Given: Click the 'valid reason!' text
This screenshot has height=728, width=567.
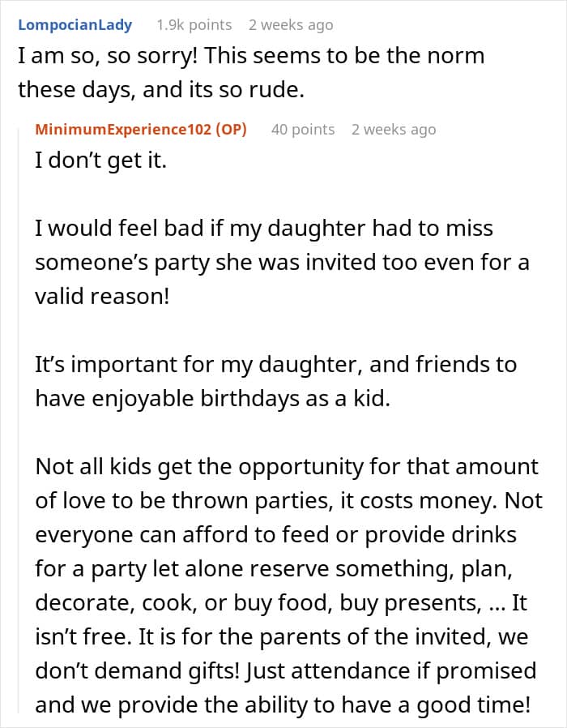Looking at the screenshot, I should point(102,295).
